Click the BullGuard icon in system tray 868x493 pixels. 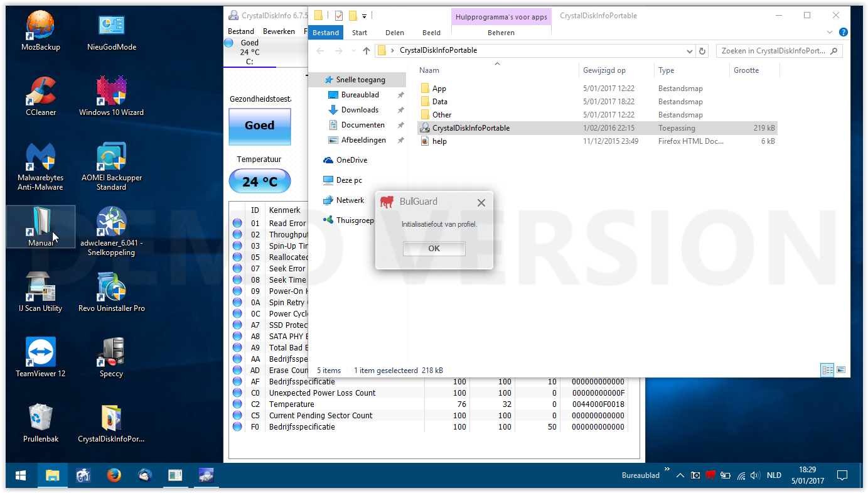tap(710, 475)
